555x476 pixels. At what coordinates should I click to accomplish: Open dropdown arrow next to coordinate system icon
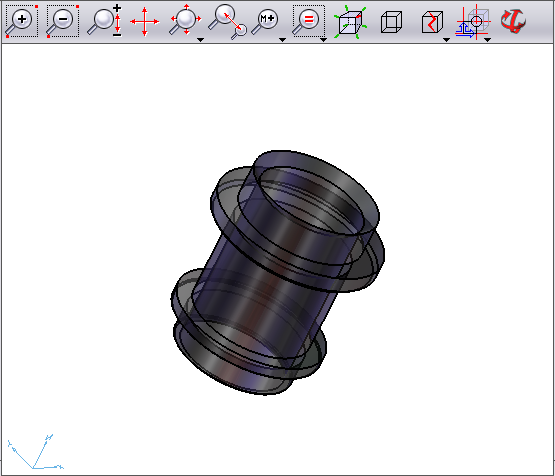[487, 40]
